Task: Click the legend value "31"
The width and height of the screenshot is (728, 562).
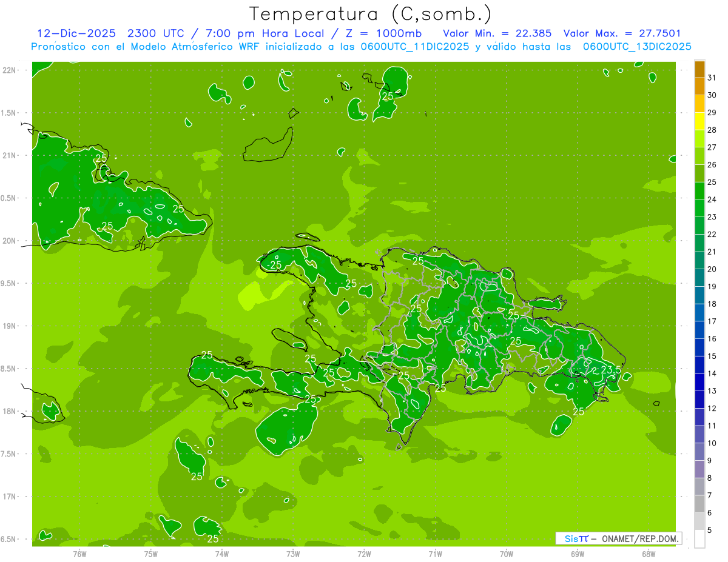Action: coord(712,78)
